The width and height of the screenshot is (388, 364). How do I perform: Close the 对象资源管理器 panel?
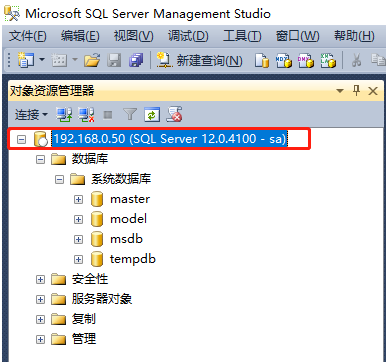[x=373, y=91]
